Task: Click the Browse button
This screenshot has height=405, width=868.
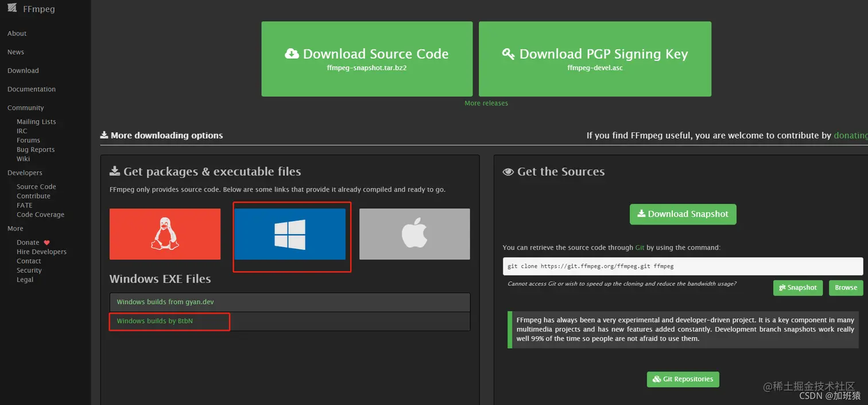Action: 846,288
